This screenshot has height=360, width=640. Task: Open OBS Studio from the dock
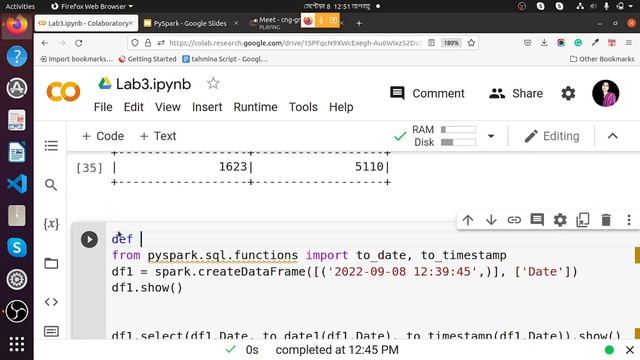coord(17,311)
